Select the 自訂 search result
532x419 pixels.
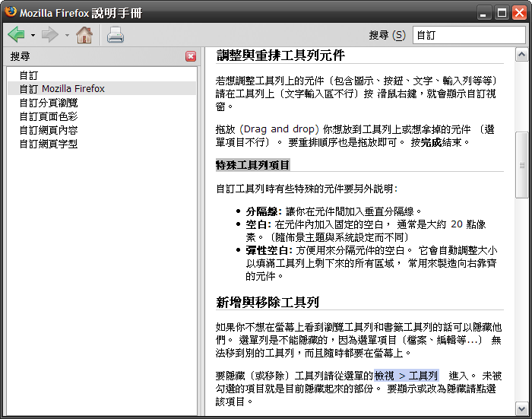click(x=101, y=75)
